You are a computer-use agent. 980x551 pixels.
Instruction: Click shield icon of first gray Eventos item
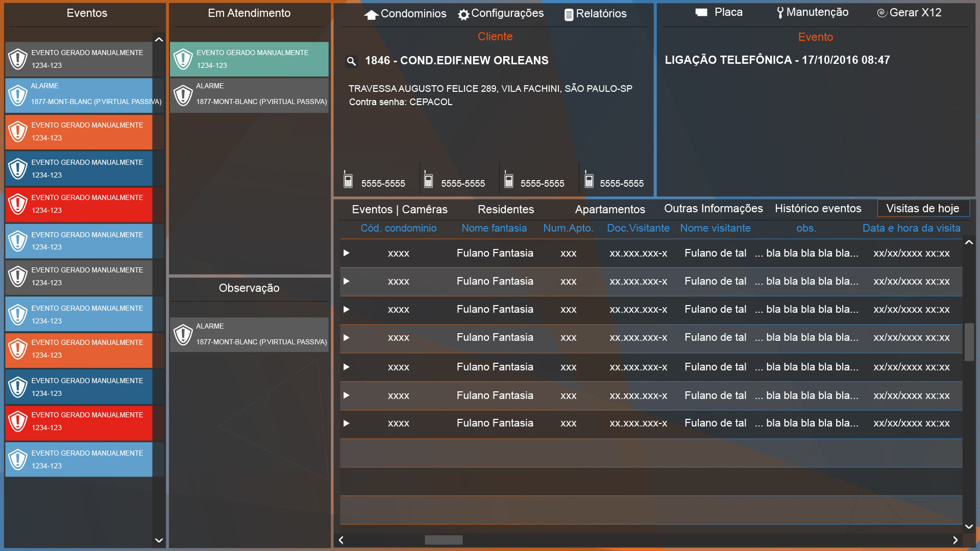click(18, 59)
